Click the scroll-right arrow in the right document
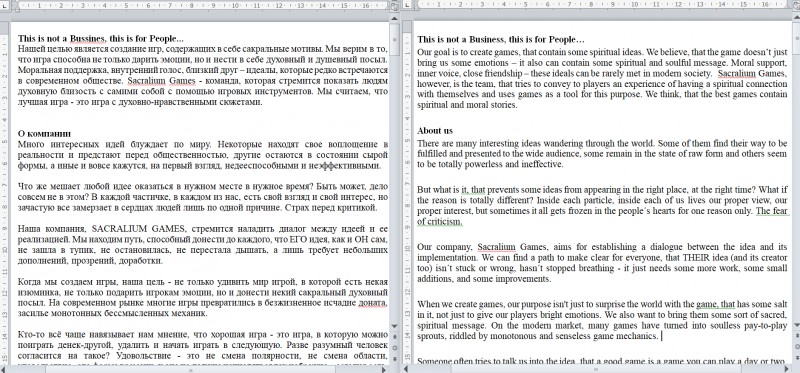 click(786, 369)
